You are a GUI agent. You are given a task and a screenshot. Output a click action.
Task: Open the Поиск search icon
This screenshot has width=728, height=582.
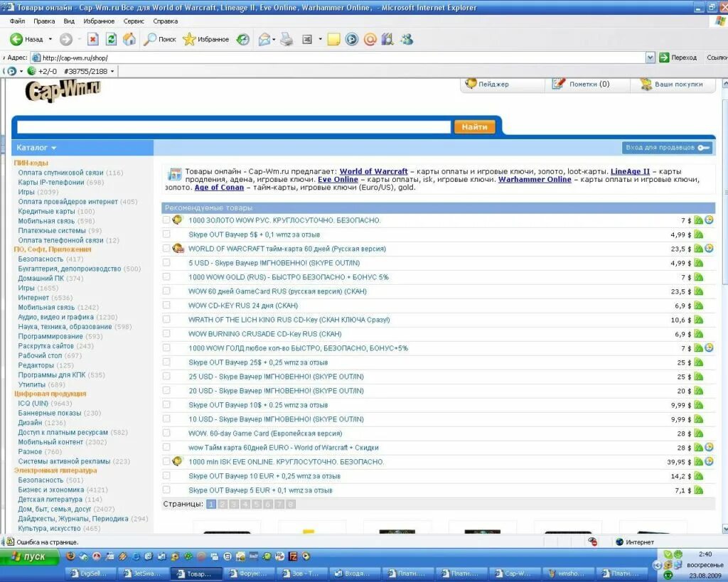(x=149, y=40)
